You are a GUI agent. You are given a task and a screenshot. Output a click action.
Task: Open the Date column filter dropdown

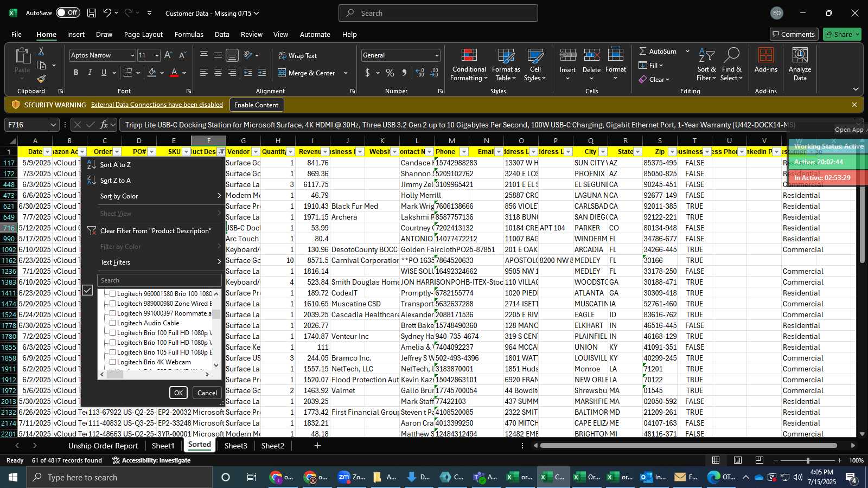click(47, 152)
